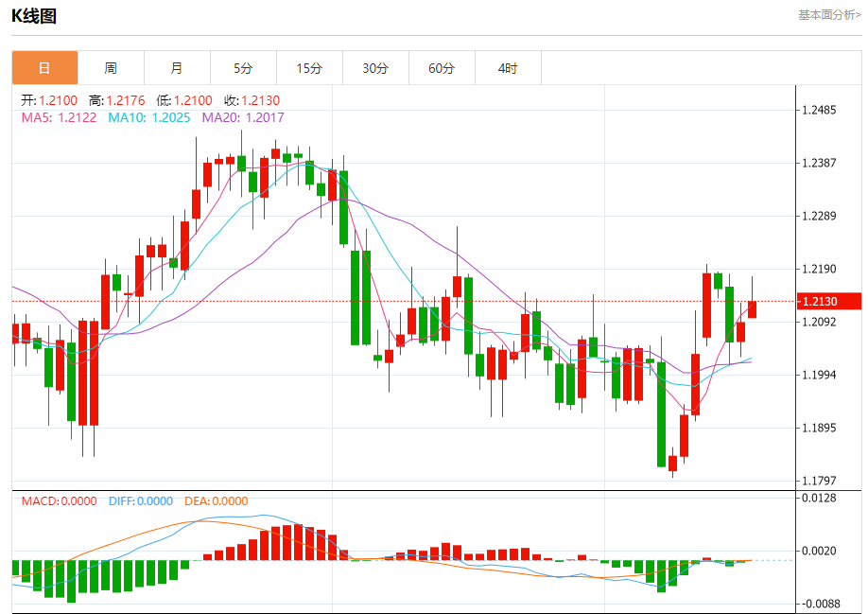Click the 开:1.2100 opening price value
The image size is (868, 614).
coord(49,100)
